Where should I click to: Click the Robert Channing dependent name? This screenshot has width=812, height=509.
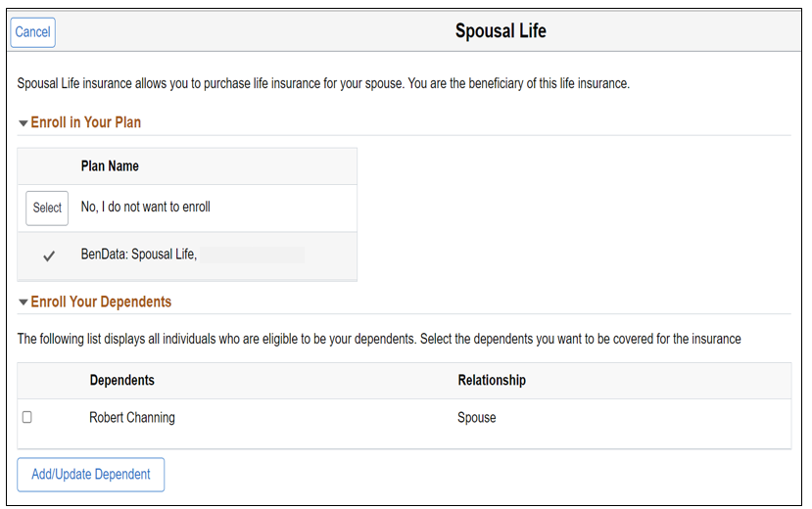[132, 417]
